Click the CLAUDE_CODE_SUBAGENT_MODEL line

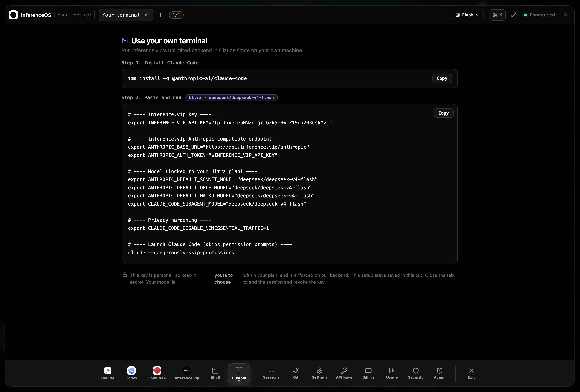217,204
